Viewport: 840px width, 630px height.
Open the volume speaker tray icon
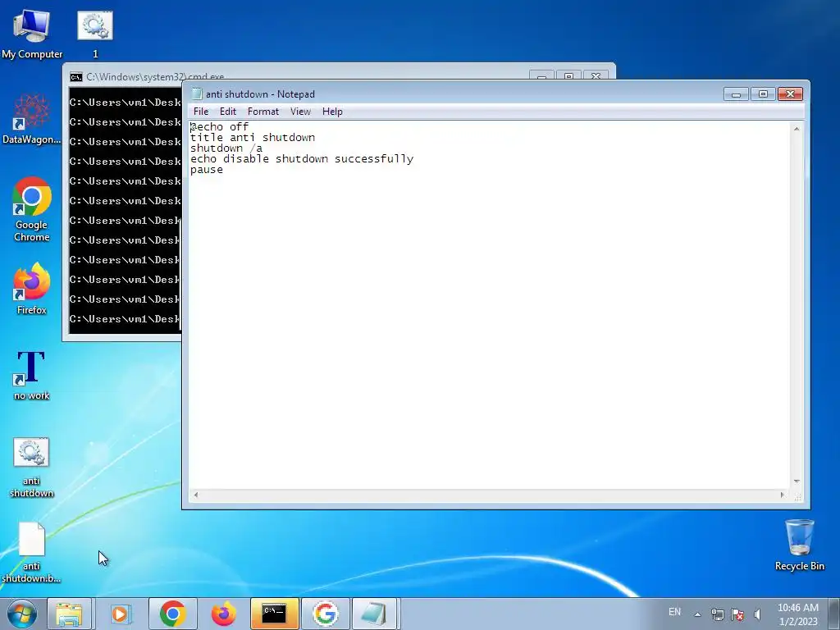pyautogui.click(x=757, y=614)
